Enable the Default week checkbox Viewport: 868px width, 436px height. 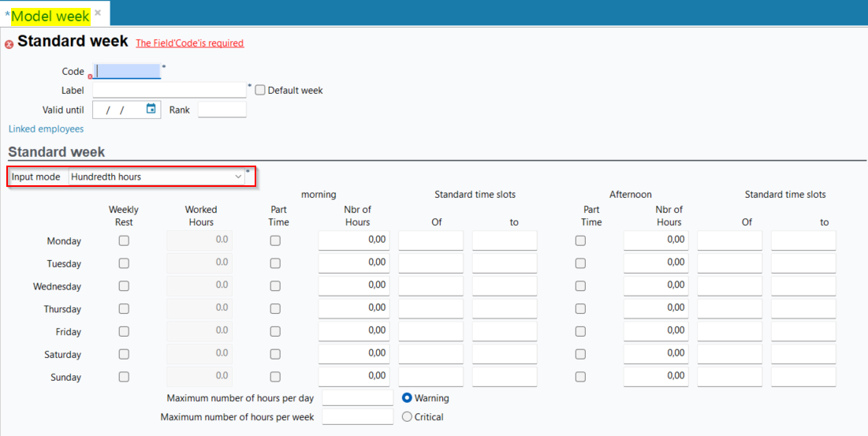pyautogui.click(x=260, y=90)
